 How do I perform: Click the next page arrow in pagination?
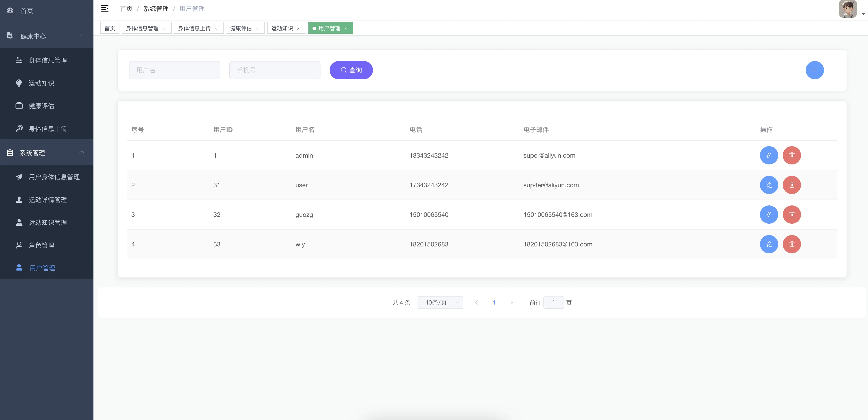[511, 302]
